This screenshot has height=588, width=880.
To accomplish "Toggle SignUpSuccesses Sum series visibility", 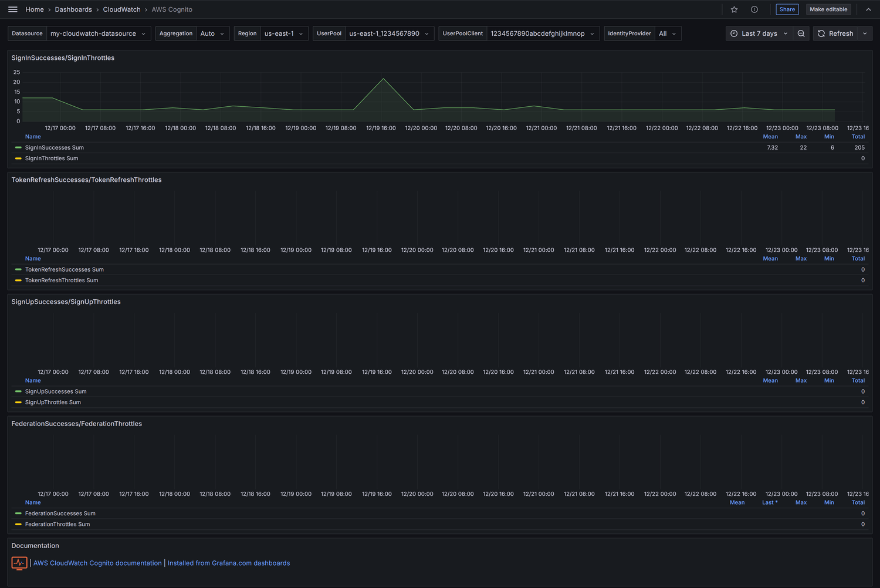I will 56,392.
